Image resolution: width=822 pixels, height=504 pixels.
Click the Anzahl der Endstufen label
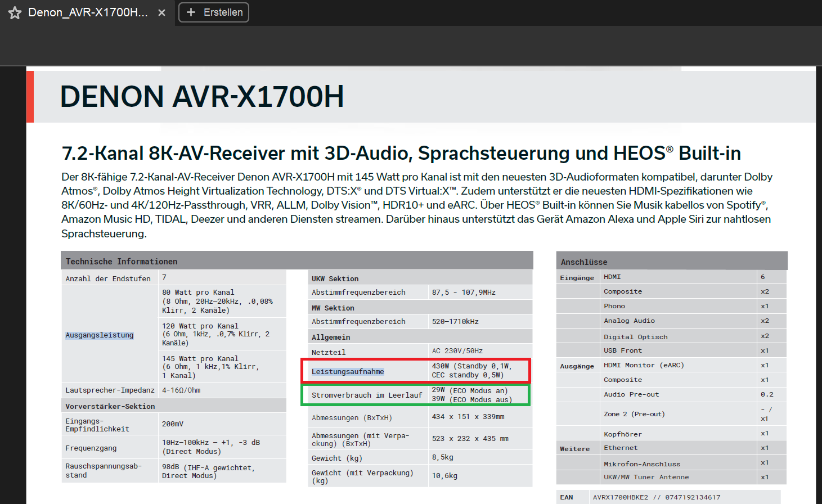click(108, 278)
